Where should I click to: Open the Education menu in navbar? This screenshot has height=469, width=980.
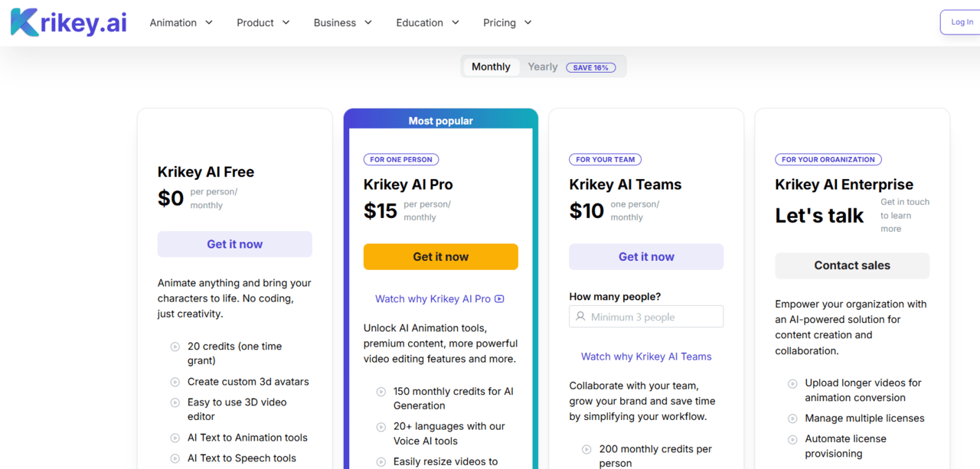coord(427,23)
